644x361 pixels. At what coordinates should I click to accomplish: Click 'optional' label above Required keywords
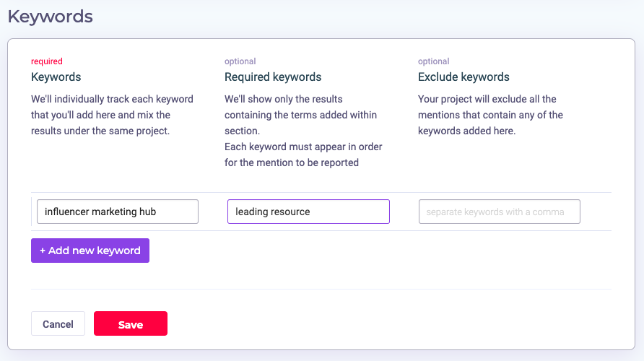coord(240,61)
